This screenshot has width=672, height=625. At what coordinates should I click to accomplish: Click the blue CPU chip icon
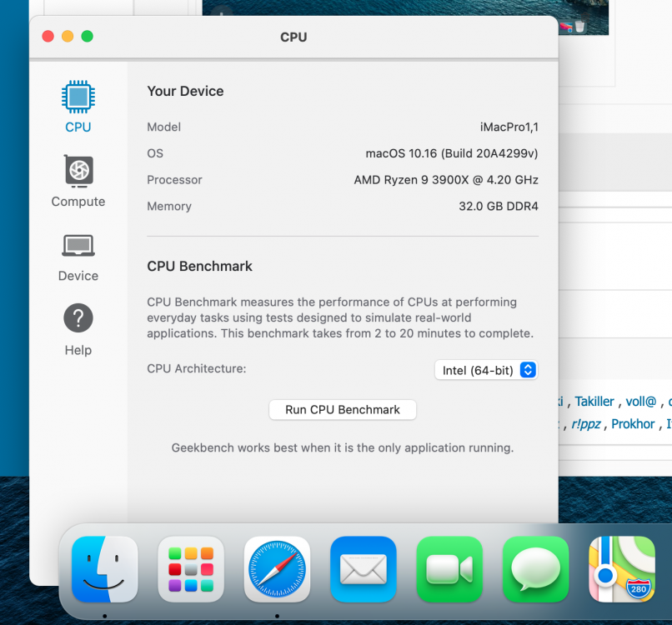coord(78,97)
